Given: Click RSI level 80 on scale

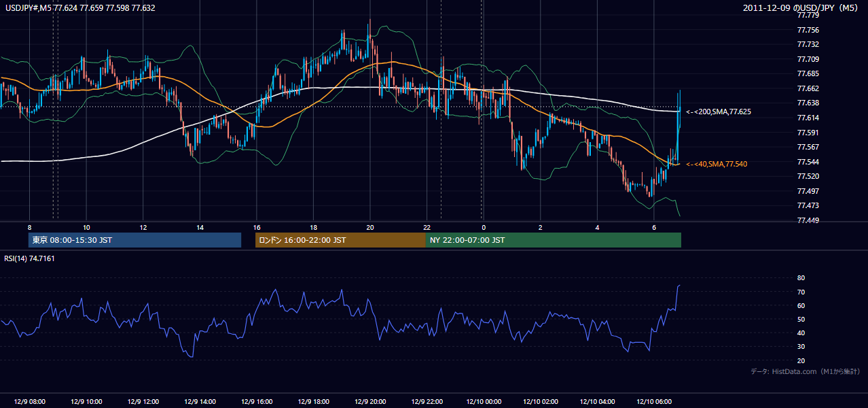Looking at the screenshot, I should 801,278.
